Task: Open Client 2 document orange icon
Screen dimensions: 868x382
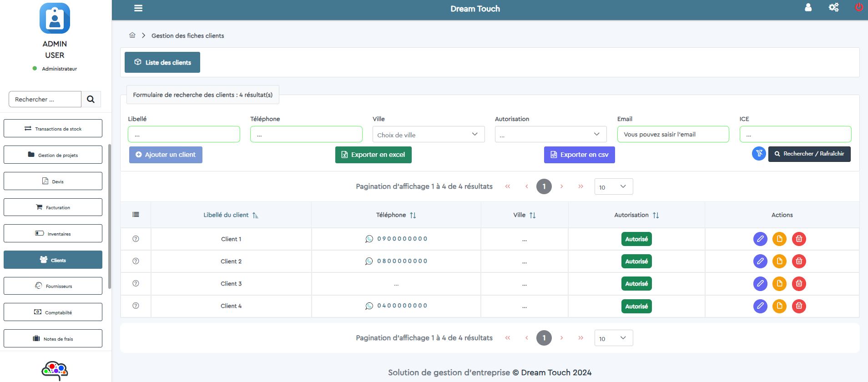Action: coord(779,261)
